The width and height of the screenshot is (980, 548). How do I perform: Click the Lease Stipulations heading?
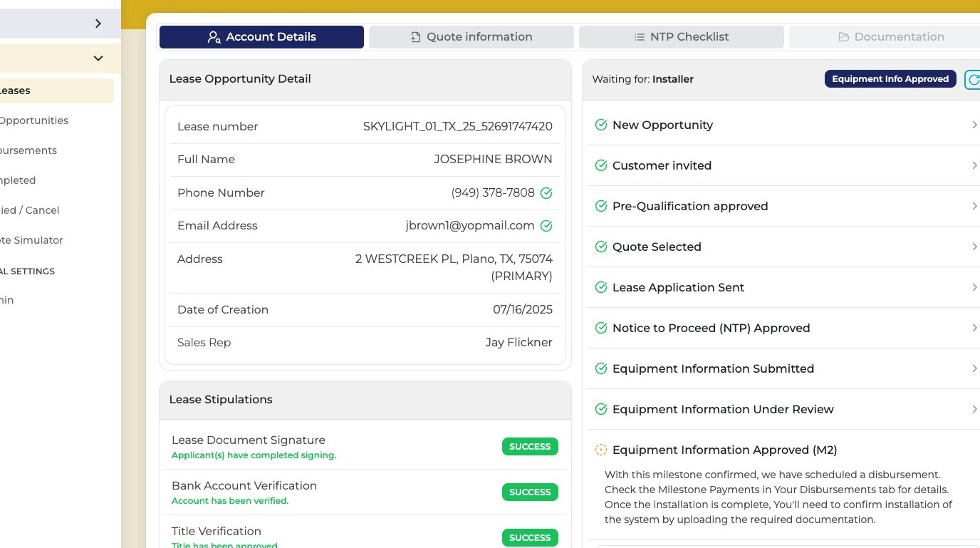point(221,400)
